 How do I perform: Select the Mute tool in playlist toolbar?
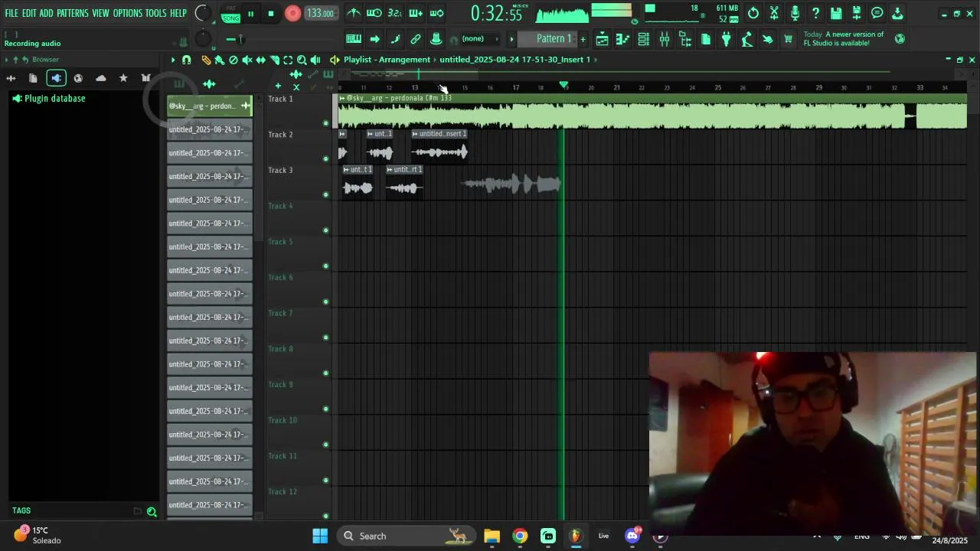click(x=247, y=60)
